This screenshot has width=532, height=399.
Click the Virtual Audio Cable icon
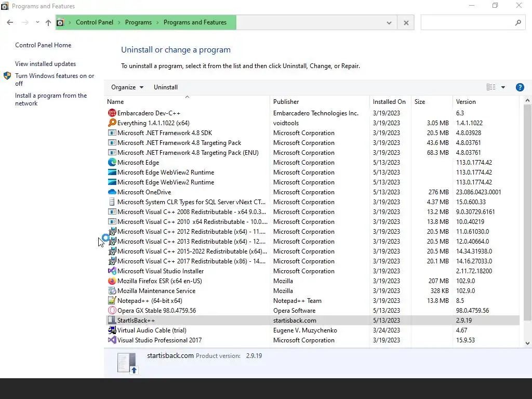(112, 330)
